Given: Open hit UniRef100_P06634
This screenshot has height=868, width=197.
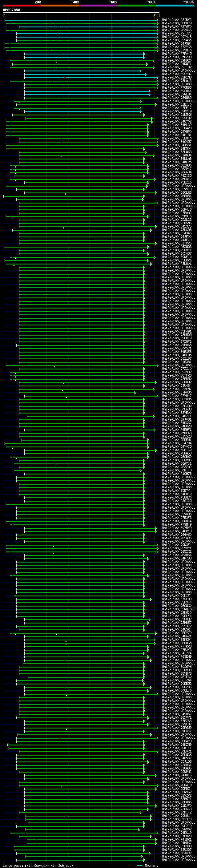Looking at the screenshot, I should point(176,172).
